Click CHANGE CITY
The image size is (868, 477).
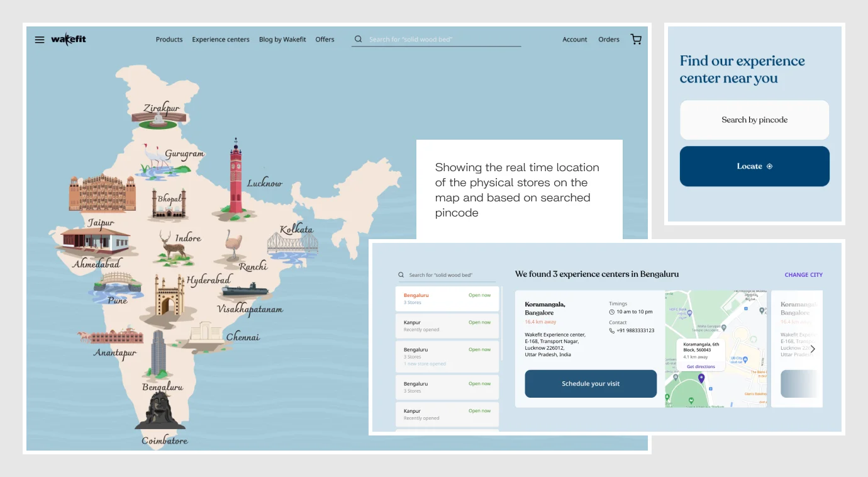(x=803, y=275)
